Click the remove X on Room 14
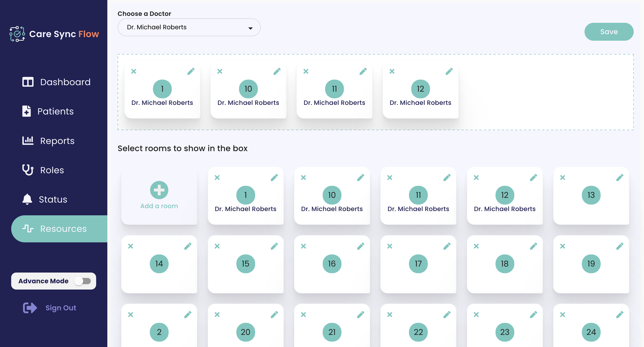Viewport: 644px width, 347px height. click(x=131, y=246)
